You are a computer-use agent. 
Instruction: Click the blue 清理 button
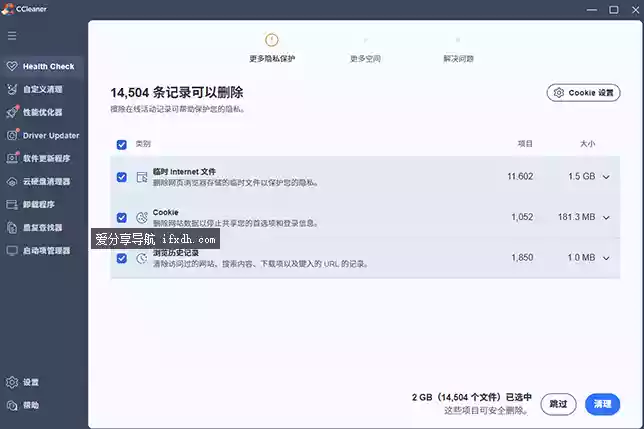pos(603,404)
